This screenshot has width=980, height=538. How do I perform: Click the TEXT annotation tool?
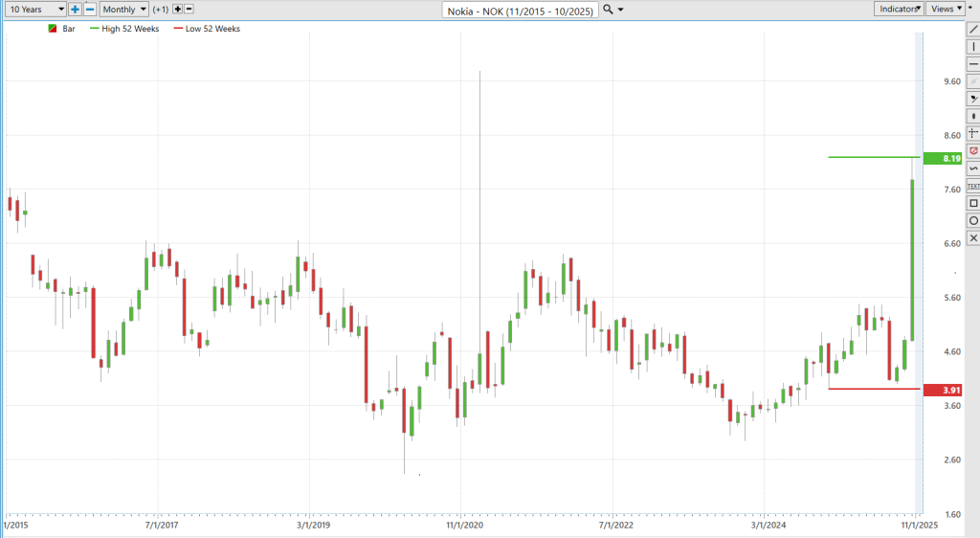973,186
